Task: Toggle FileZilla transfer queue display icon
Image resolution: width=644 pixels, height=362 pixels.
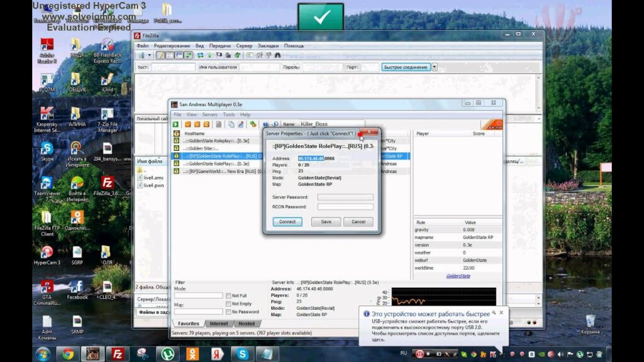Action: pos(188,55)
